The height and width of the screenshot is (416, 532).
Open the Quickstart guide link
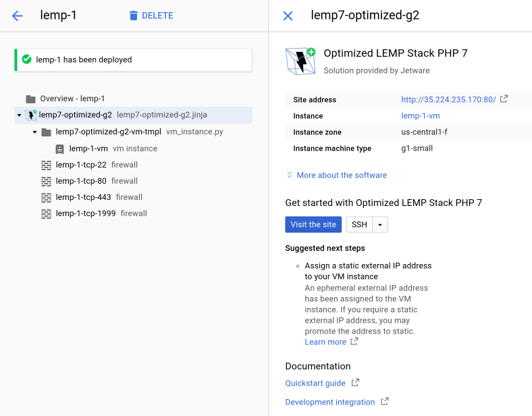click(x=315, y=383)
